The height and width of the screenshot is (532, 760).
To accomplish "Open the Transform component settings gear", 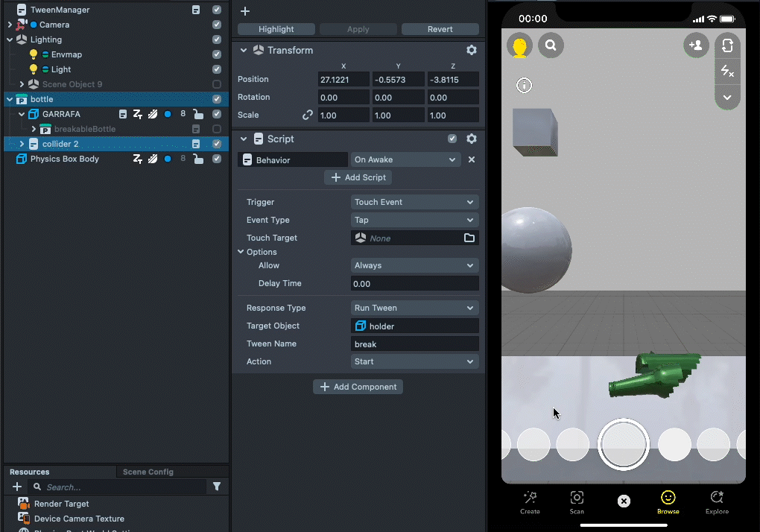I will 471,50.
